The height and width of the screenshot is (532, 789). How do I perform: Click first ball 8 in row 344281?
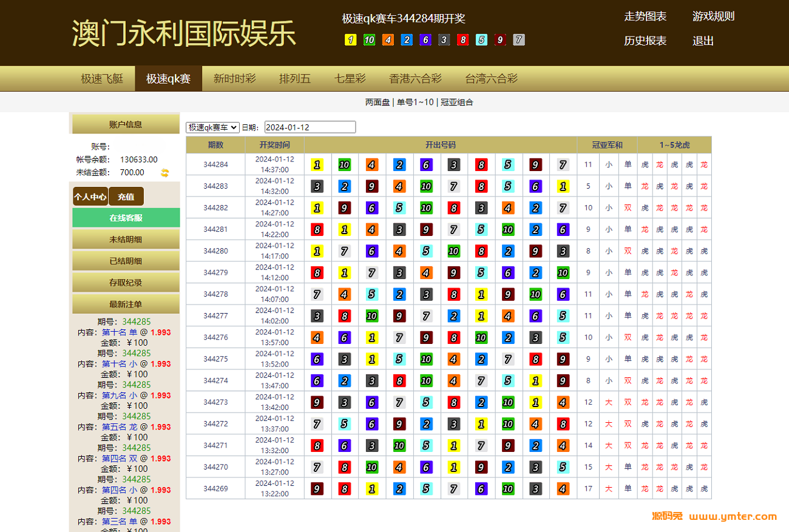coord(317,229)
